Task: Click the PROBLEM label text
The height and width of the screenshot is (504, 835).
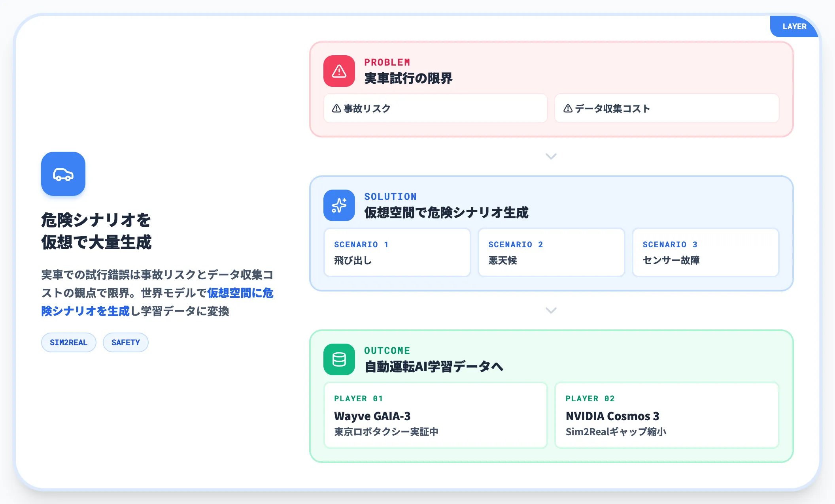Action: [x=387, y=62]
